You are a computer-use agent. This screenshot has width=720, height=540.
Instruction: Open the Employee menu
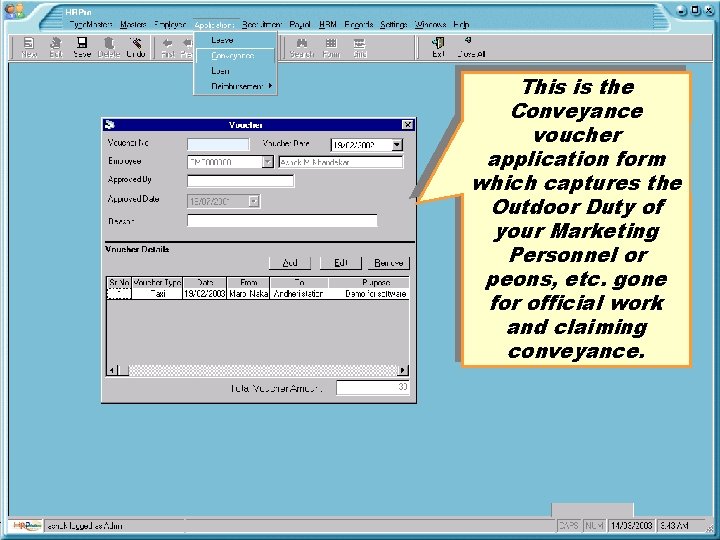point(170,25)
